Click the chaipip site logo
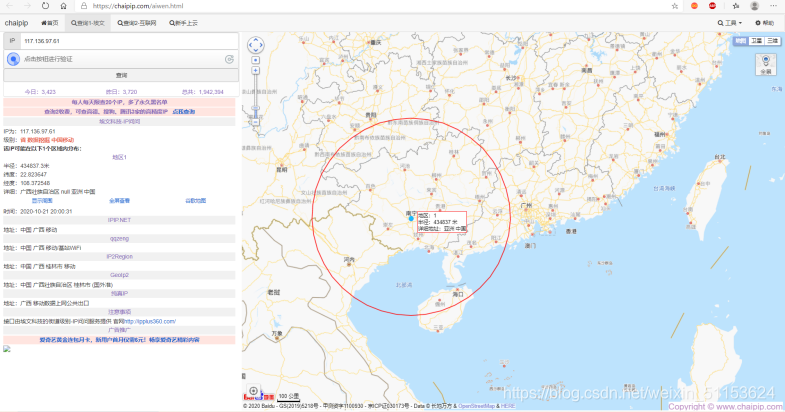The image size is (785, 412). tap(17, 23)
